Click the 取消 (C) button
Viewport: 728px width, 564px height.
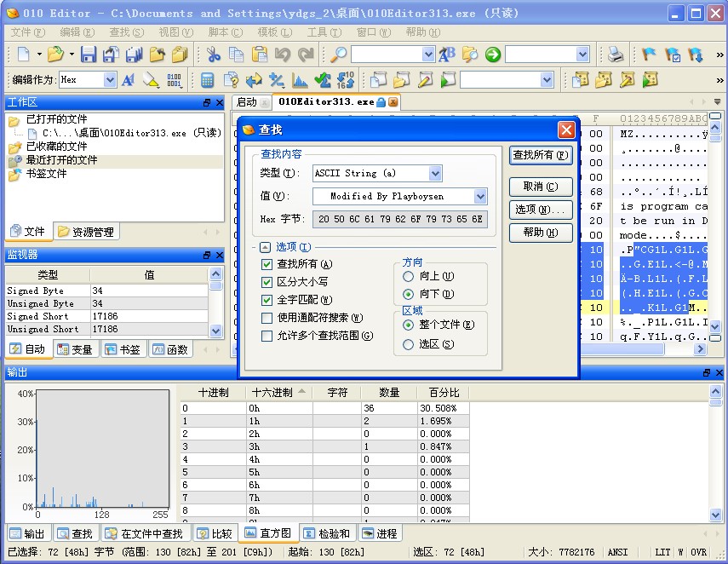541,187
